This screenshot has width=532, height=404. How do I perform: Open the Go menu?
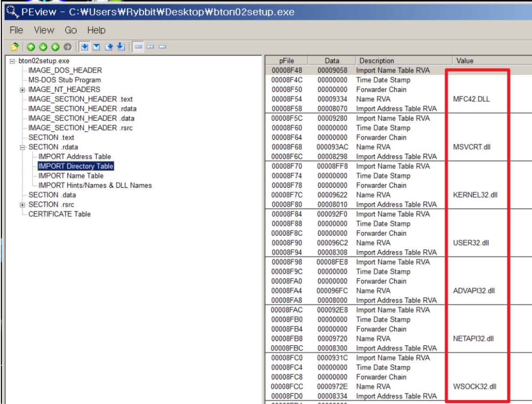(71, 30)
